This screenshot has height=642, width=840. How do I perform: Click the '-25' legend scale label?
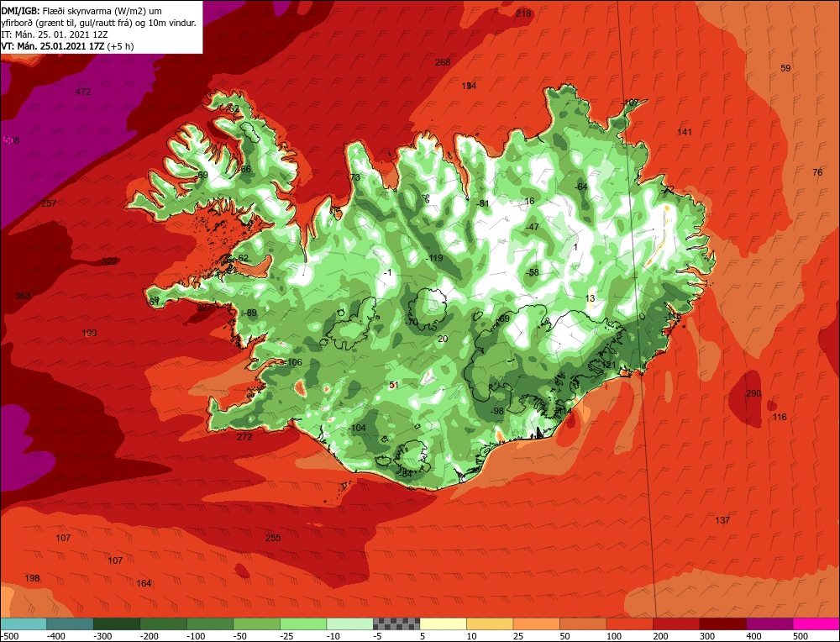pyautogui.click(x=288, y=636)
